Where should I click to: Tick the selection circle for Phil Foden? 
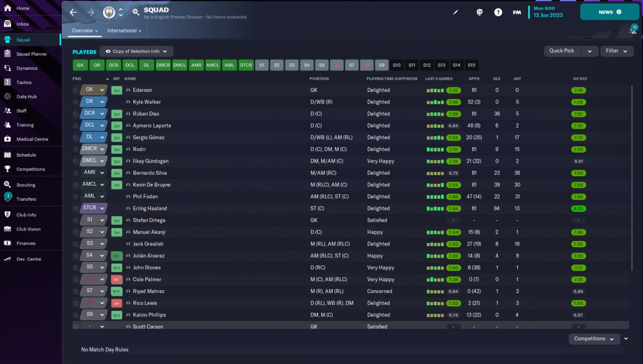(76, 197)
